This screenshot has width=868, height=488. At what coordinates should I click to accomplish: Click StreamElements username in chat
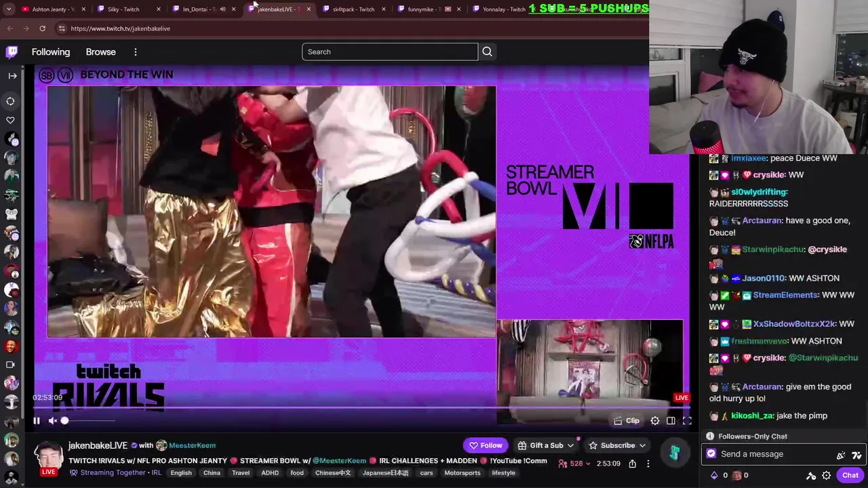tap(785, 296)
